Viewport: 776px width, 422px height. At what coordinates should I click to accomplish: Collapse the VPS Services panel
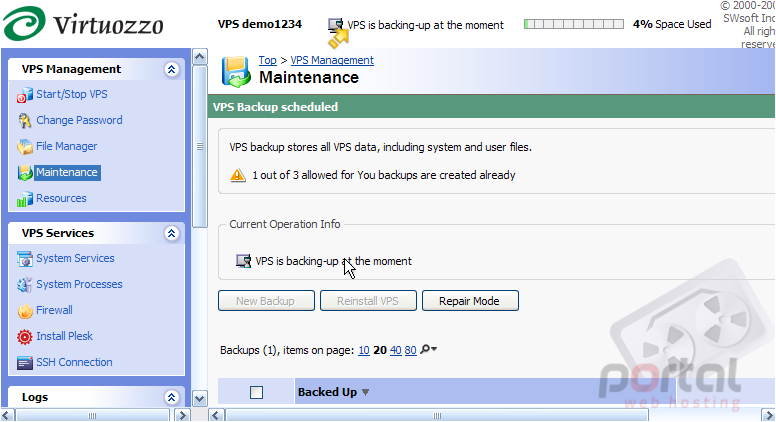[172, 233]
